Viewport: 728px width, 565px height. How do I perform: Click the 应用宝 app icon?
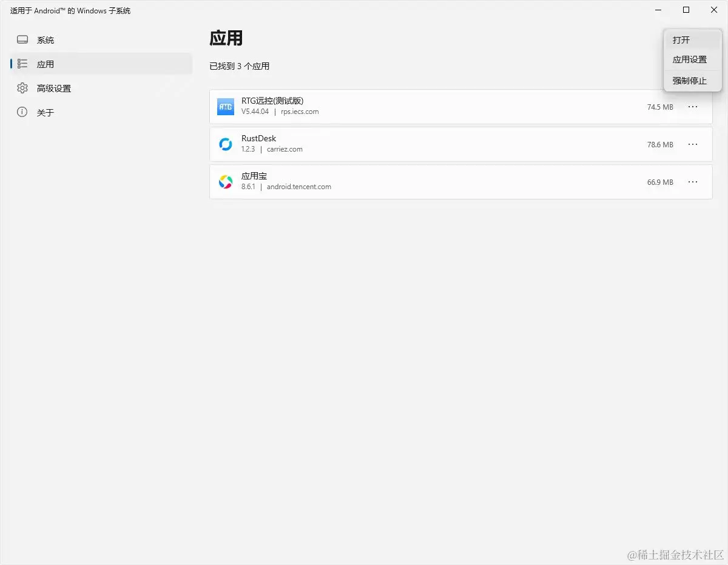coord(226,182)
